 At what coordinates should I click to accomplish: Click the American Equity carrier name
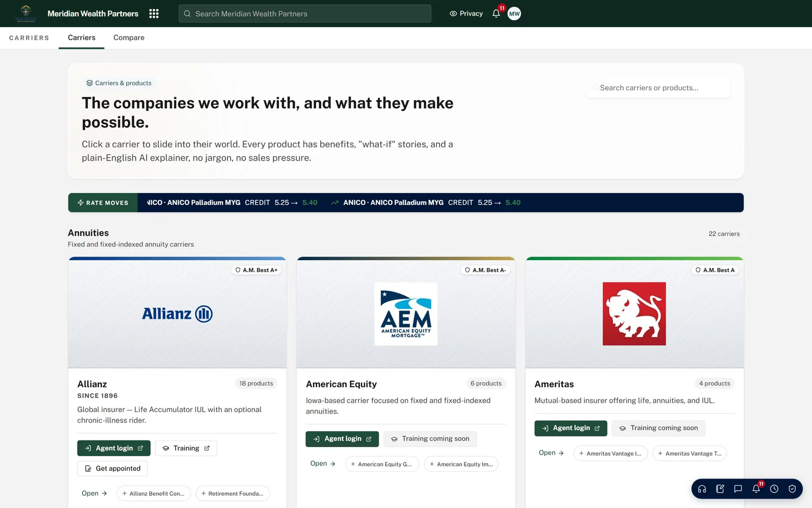coord(341,384)
